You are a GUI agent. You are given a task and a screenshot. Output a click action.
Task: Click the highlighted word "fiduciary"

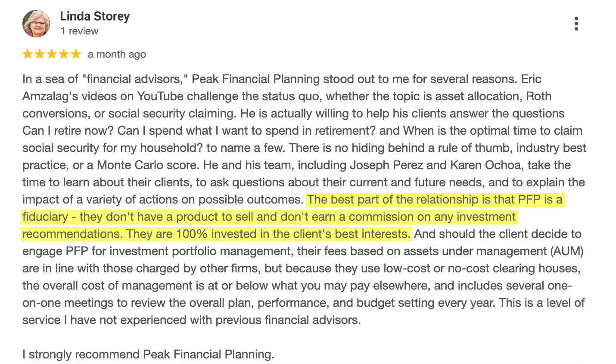pyautogui.click(x=45, y=217)
